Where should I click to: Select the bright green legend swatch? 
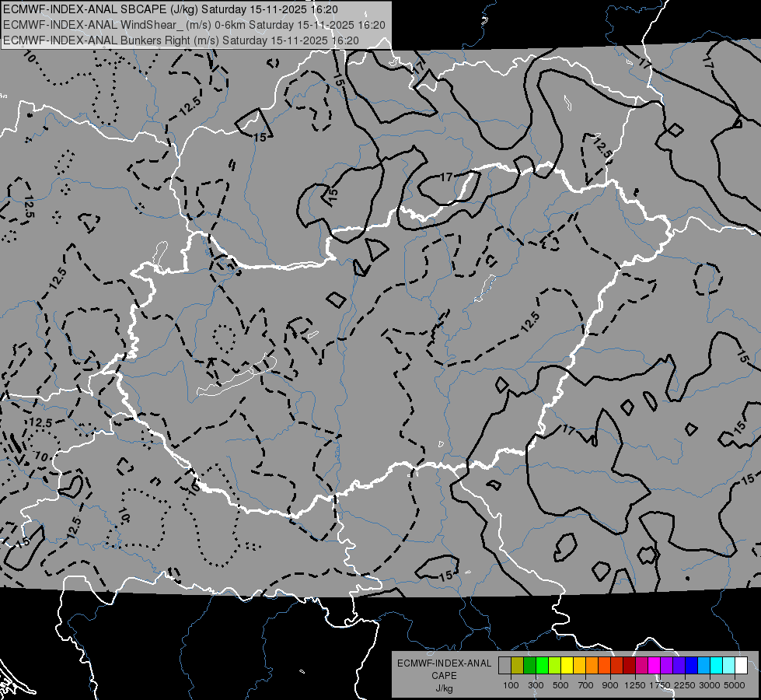pos(542,665)
